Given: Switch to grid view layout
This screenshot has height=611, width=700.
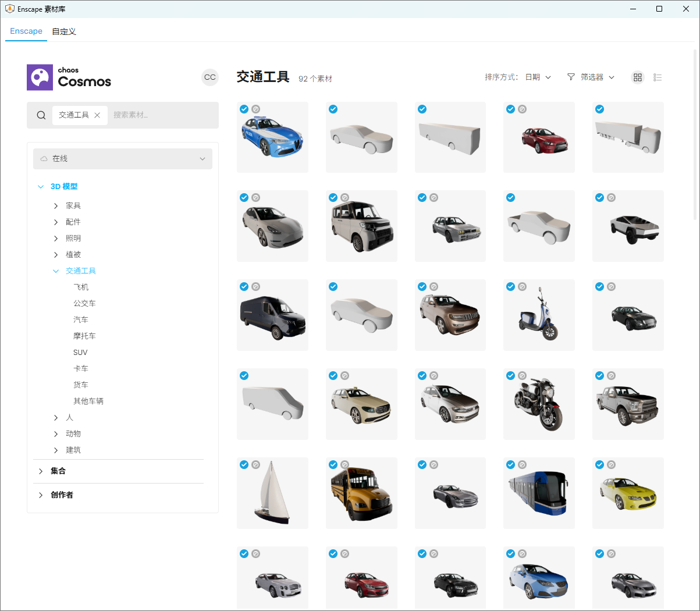Looking at the screenshot, I should coord(638,77).
